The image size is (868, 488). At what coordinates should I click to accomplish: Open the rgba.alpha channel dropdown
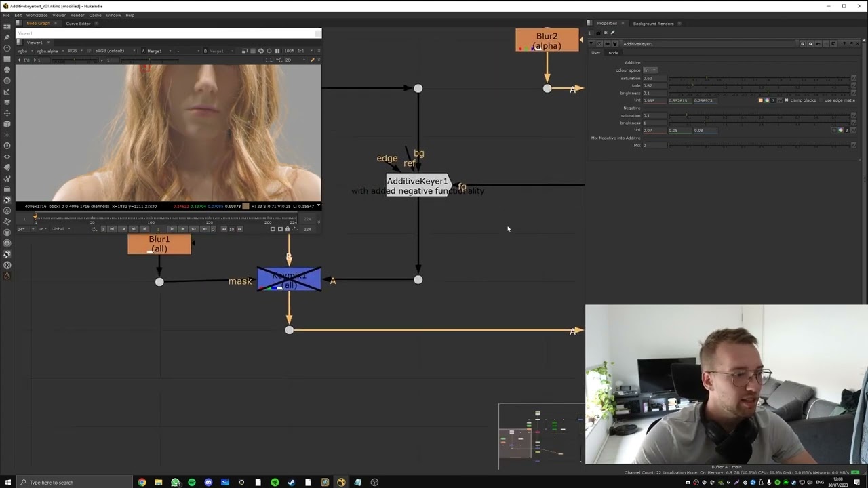[x=50, y=51]
